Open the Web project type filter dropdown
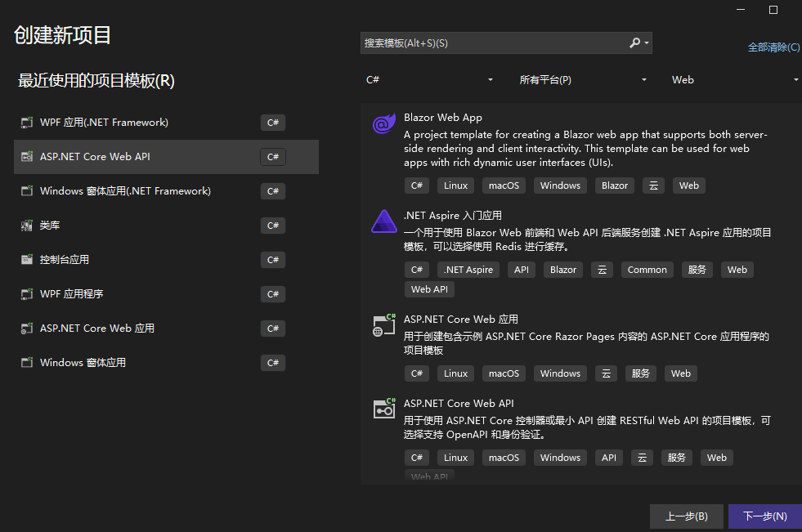The height and width of the screenshot is (532, 802). [x=734, y=80]
